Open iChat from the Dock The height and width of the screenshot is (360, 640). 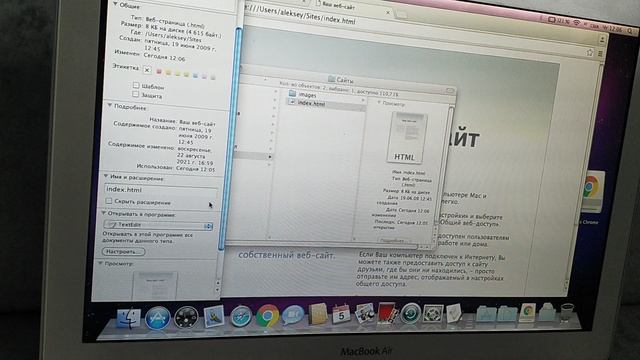point(293,316)
